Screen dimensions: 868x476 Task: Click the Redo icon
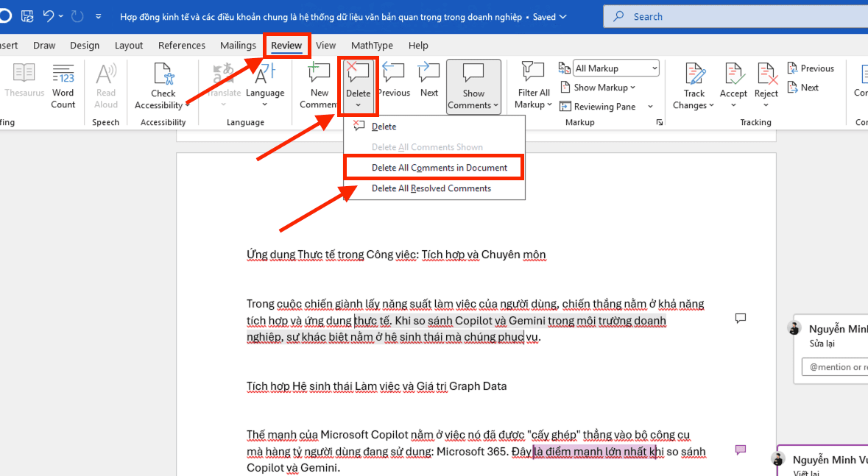point(77,17)
